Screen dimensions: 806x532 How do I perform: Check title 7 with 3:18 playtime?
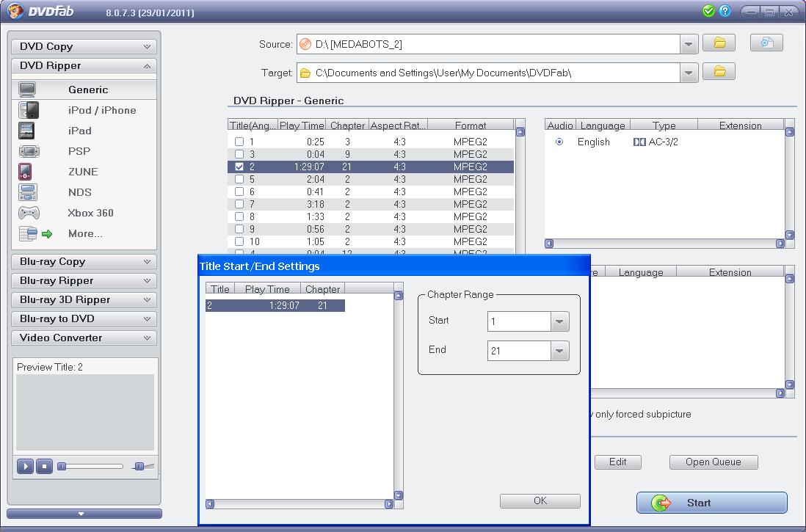(239, 204)
